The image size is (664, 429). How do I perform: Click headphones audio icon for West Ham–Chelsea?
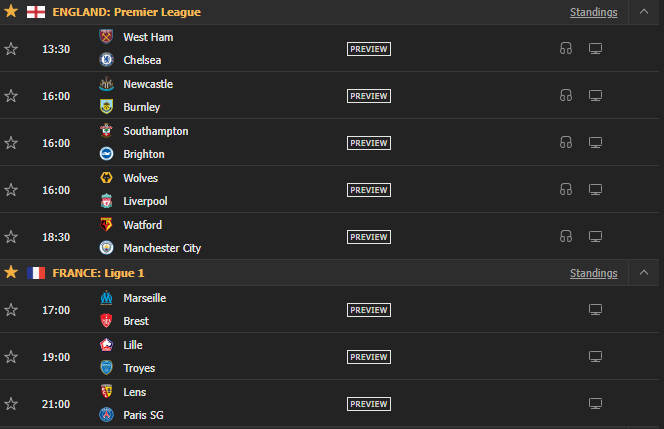tap(566, 49)
